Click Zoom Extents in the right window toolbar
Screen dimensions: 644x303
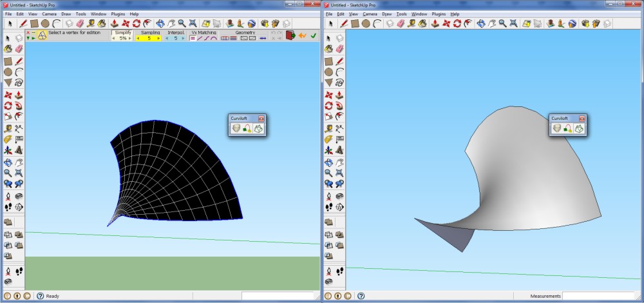(513, 23)
